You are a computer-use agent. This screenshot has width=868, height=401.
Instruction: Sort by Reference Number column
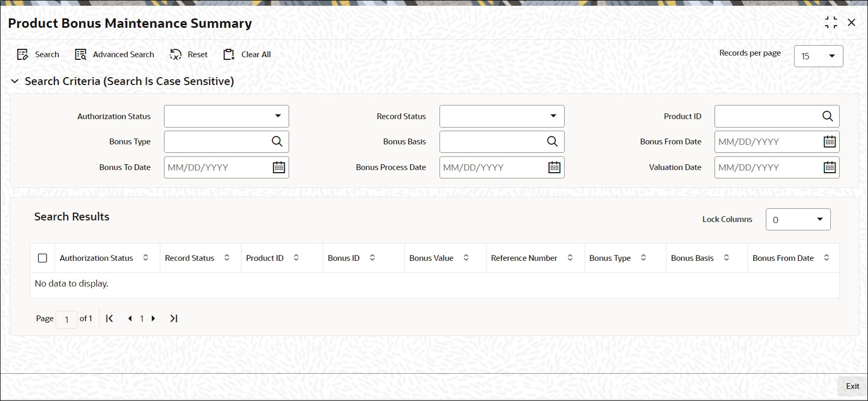[570, 258]
